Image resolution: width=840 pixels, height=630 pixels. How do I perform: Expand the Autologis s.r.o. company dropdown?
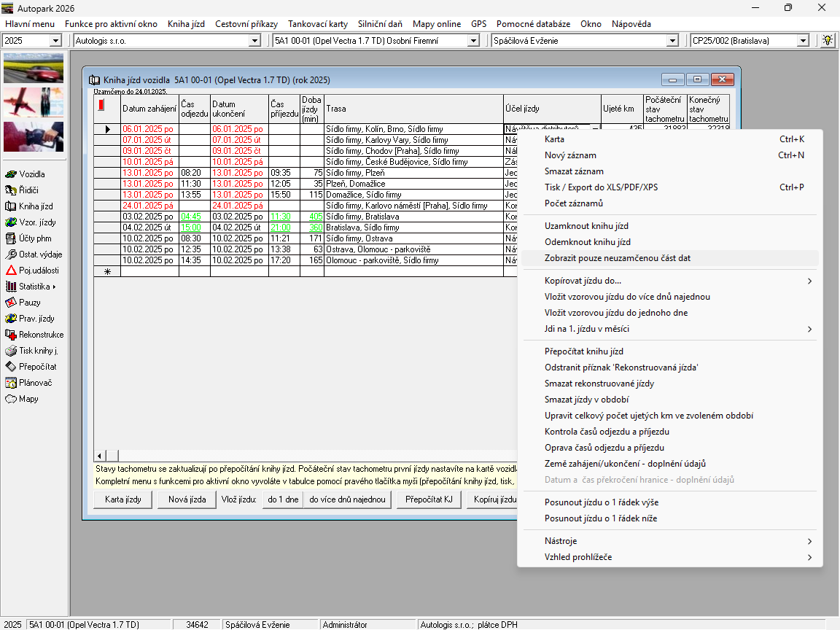pyautogui.click(x=254, y=41)
